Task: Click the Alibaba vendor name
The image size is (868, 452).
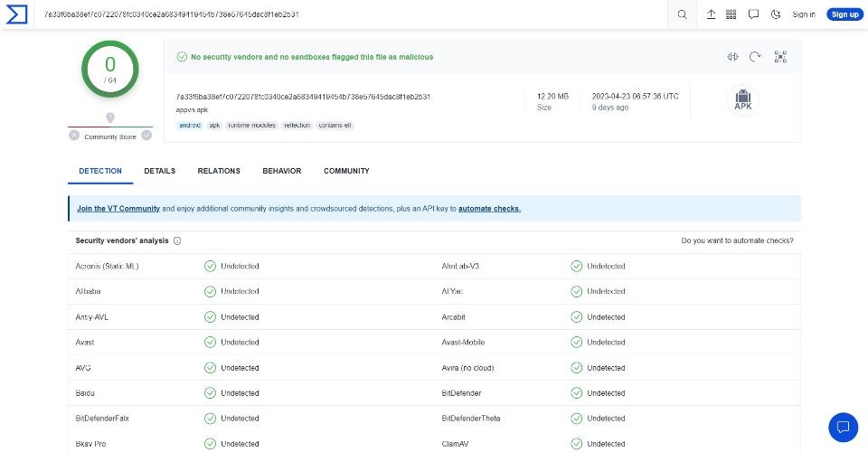Action: coord(88,291)
